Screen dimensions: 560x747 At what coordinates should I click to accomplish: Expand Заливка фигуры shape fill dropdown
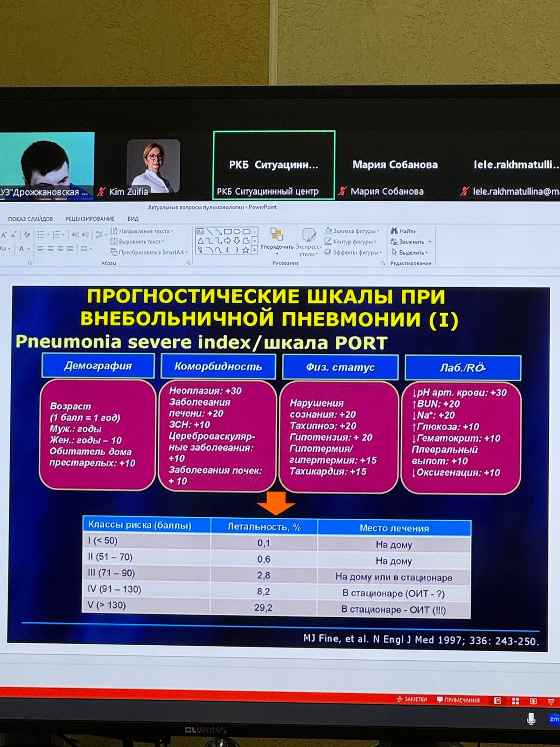coord(378,231)
